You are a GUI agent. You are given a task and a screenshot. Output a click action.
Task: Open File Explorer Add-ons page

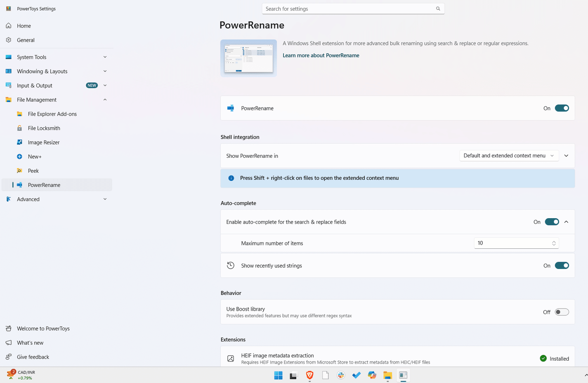tap(57, 114)
